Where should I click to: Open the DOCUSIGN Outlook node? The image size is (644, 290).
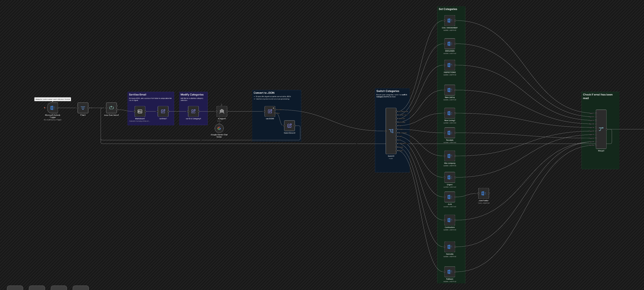(450, 44)
